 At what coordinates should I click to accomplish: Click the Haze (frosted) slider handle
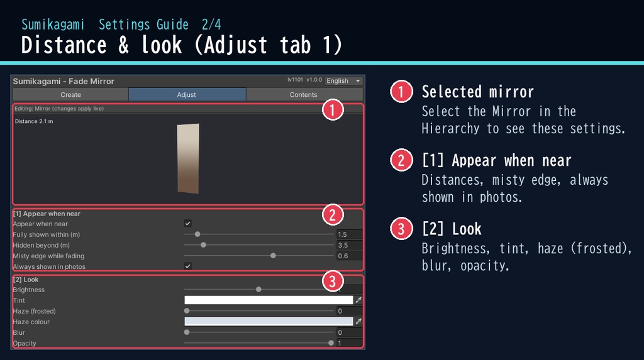click(x=187, y=311)
